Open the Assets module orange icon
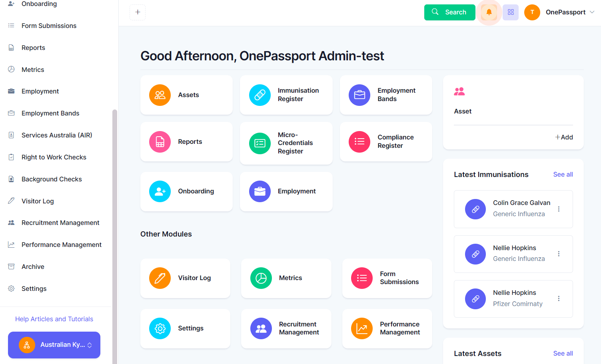 (160, 95)
